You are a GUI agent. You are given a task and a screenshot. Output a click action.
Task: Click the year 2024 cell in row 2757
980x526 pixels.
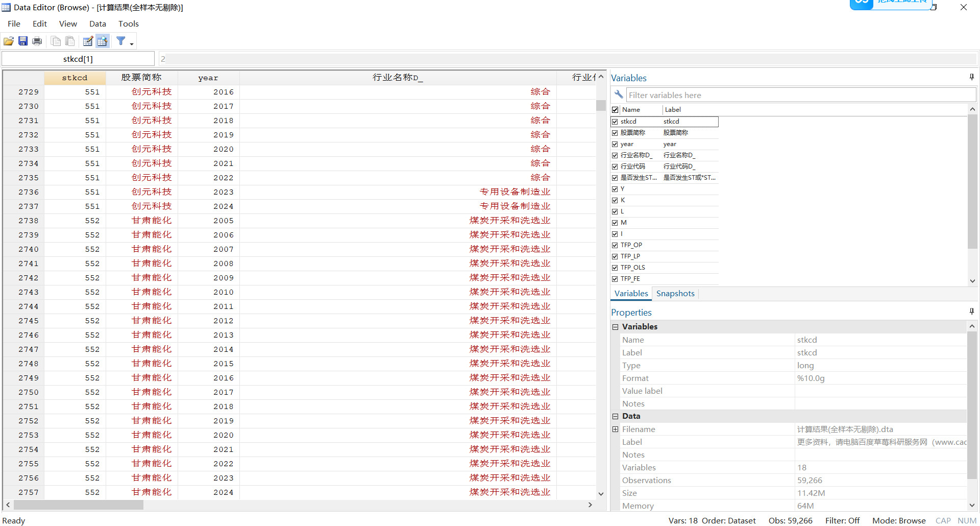[208, 492]
